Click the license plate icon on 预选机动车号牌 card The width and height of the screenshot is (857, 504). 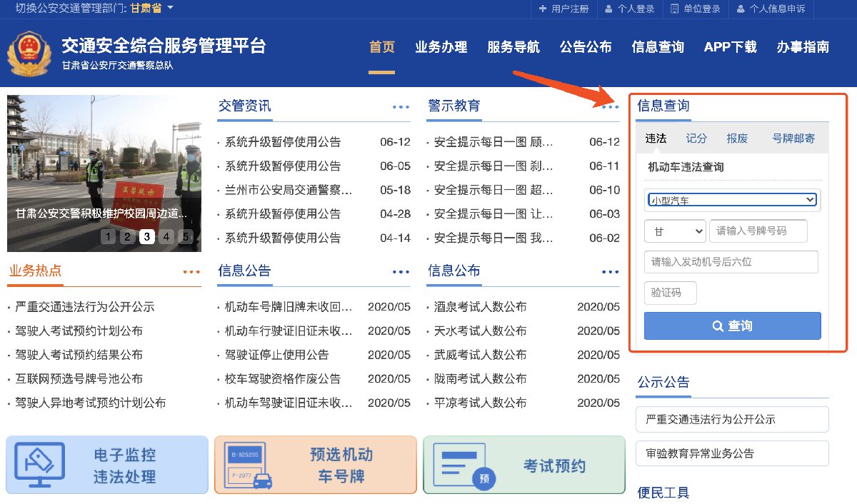pos(248,465)
